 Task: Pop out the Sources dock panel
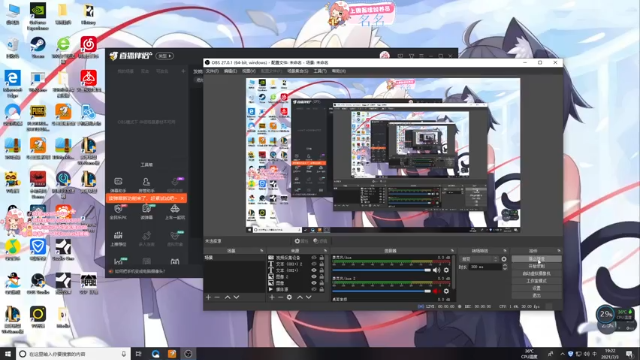click(x=325, y=251)
